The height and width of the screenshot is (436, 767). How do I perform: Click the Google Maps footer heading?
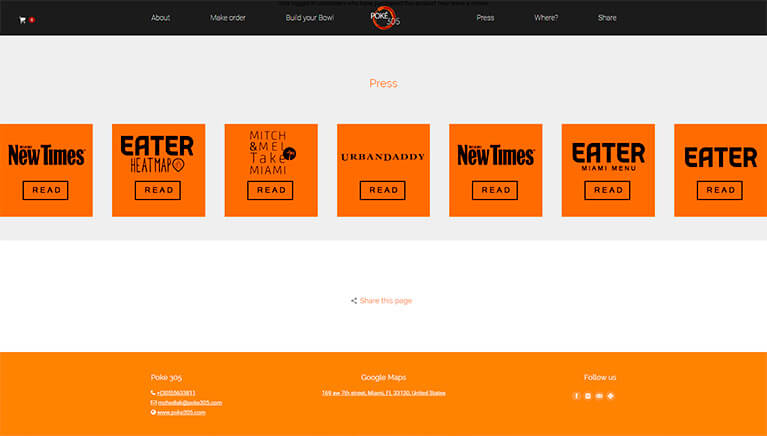384,377
